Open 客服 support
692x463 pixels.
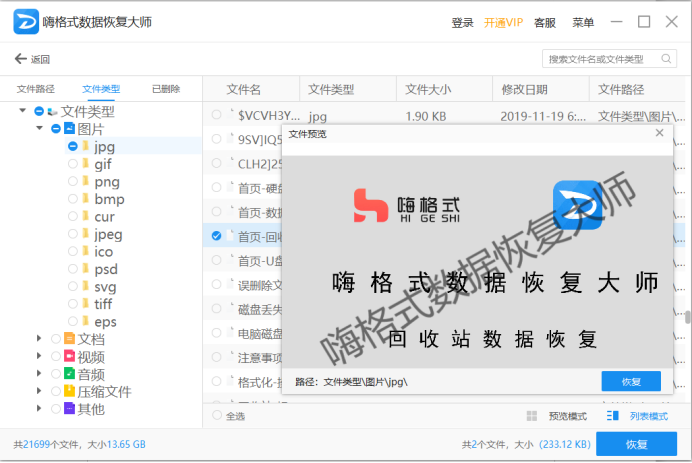545,23
